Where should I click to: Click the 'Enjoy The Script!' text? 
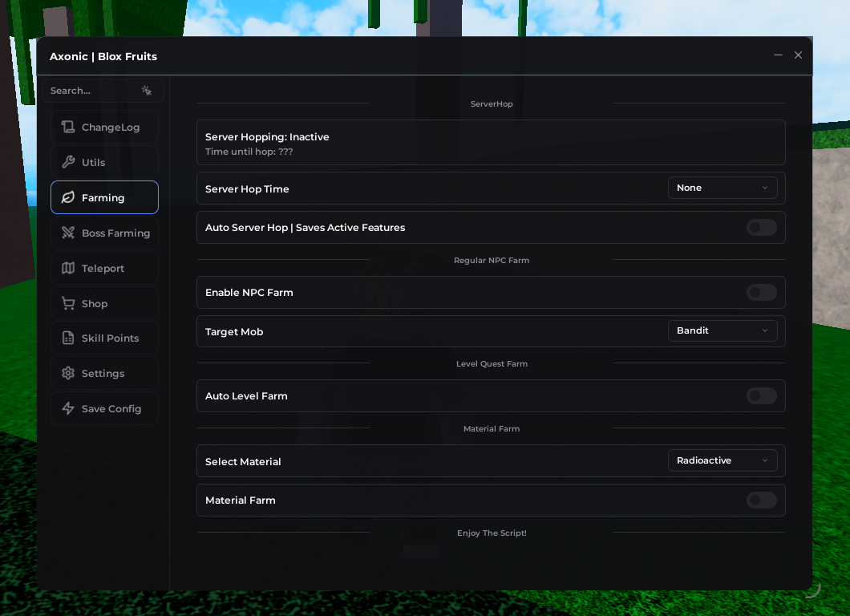click(x=492, y=533)
